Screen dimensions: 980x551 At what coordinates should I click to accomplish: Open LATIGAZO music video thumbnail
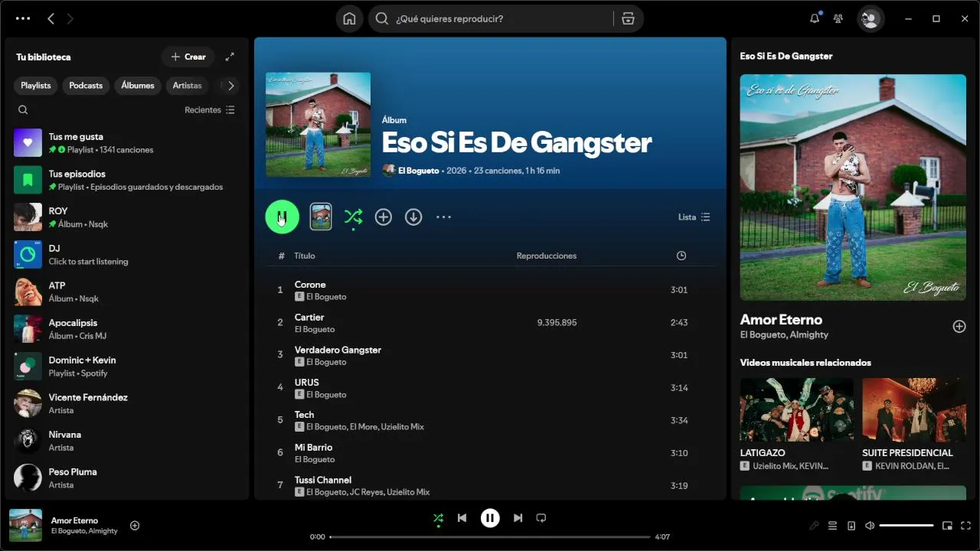pyautogui.click(x=796, y=410)
